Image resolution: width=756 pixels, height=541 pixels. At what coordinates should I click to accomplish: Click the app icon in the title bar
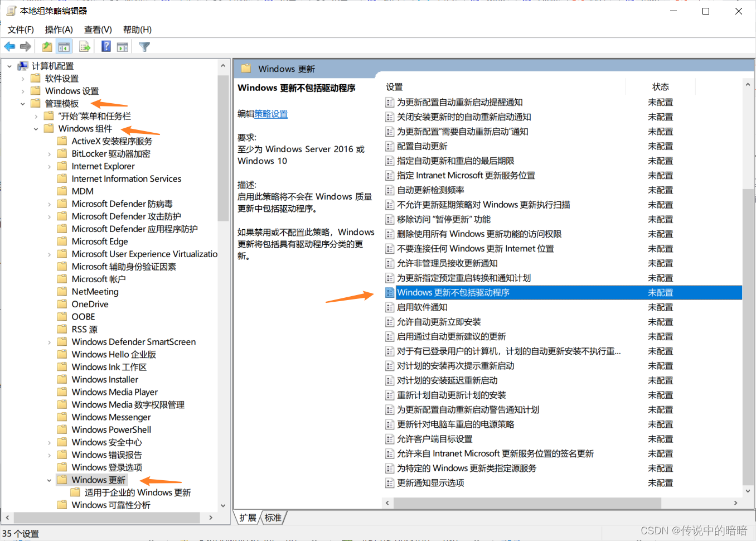click(11, 11)
